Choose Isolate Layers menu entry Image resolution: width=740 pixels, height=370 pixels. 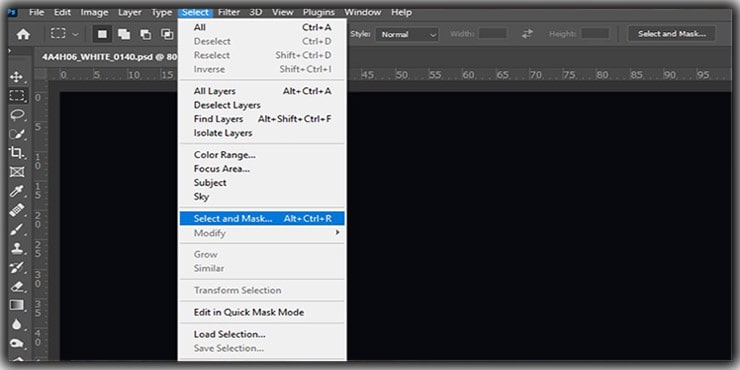coord(262,133)
